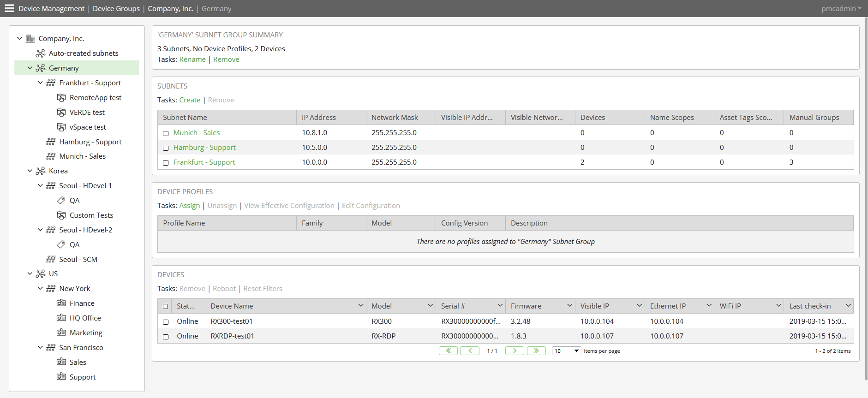
Task: Click the Hamburg - Support tree subnet icon
Action: pos(51,142)
